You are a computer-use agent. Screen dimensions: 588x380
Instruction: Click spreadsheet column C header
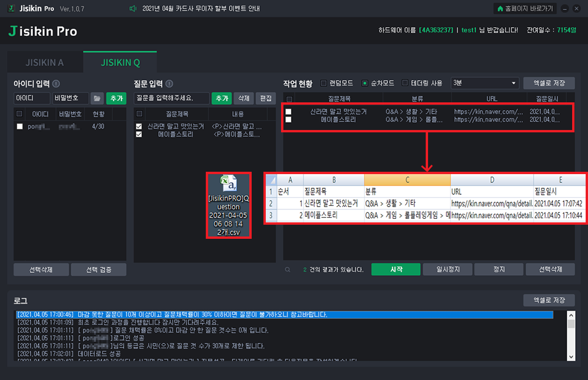coord(407,180)
